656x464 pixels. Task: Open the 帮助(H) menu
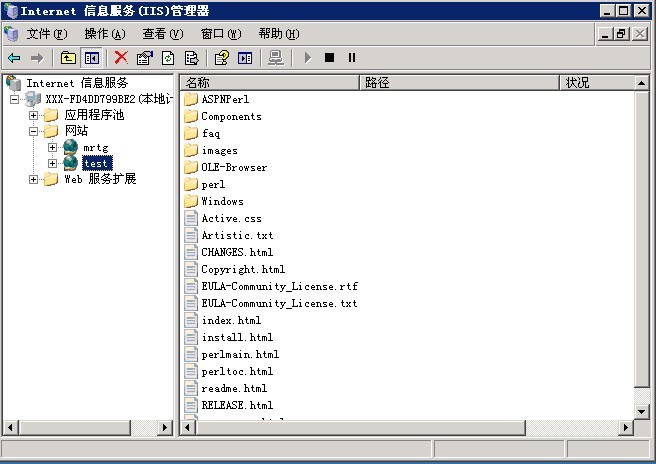[279, 34]
